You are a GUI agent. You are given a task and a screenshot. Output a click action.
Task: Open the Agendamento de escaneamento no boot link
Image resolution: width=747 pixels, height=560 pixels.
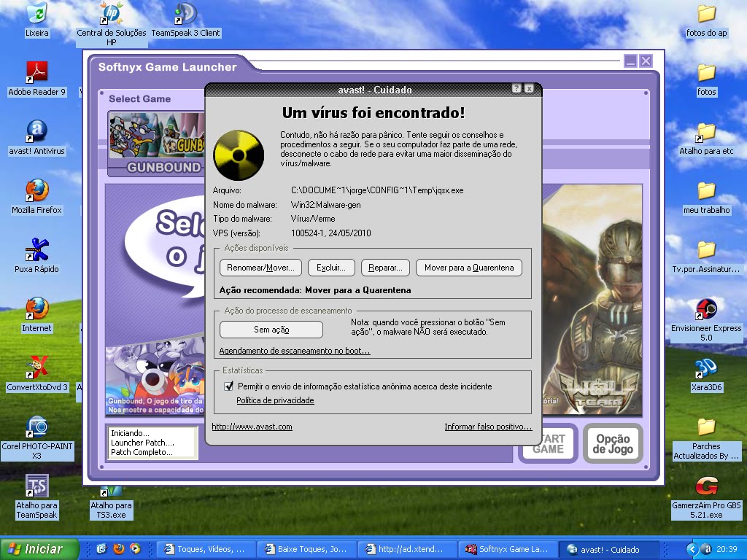click(x=295, y=351)
